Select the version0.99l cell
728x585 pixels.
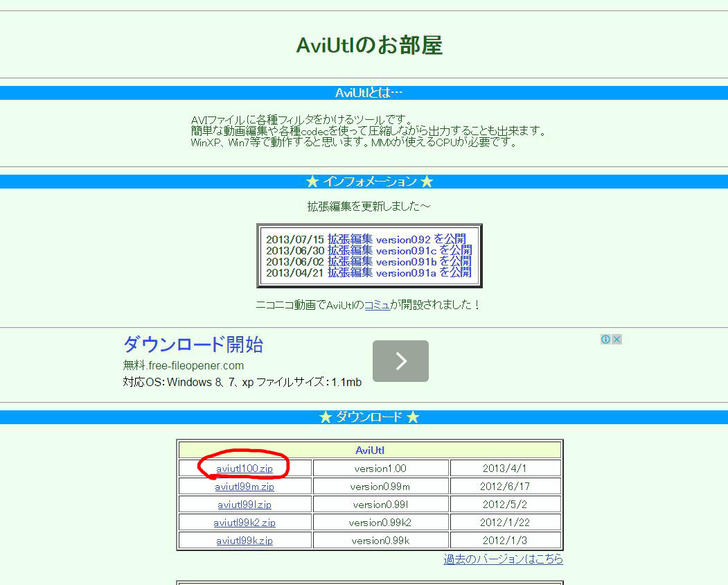coord(381,505)
